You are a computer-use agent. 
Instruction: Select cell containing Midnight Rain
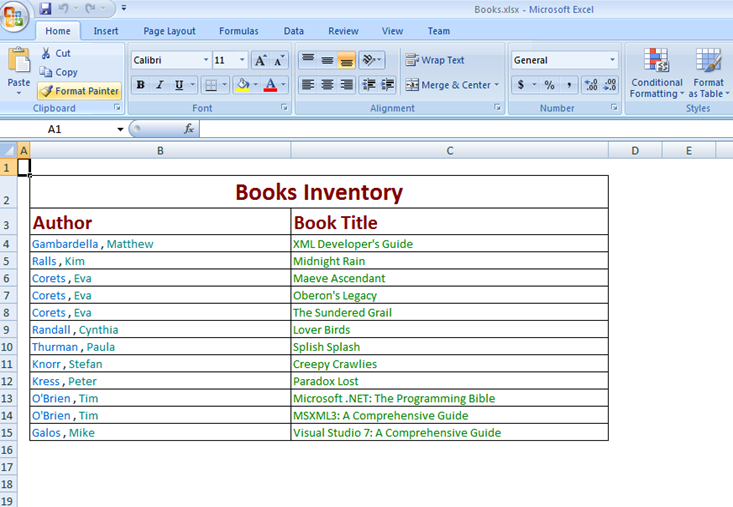tap(449, 261)
